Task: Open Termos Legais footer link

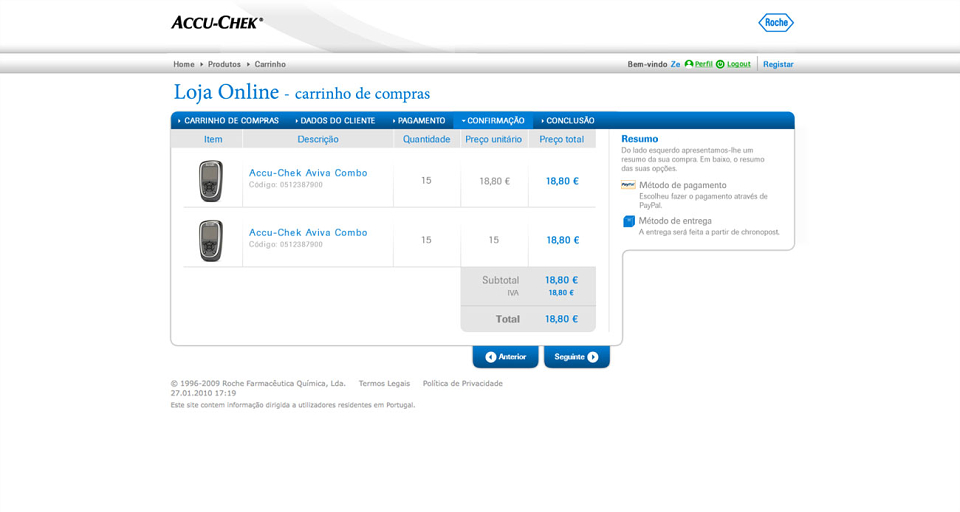Action: coord(384,383)
